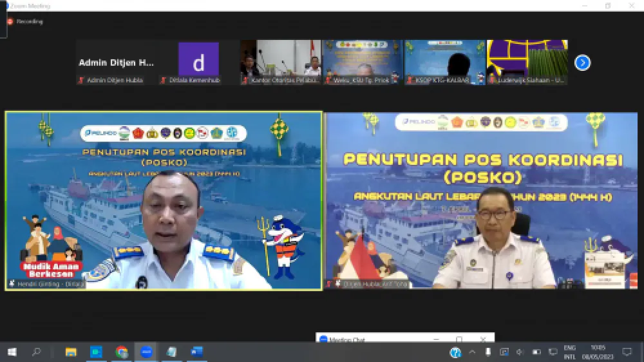The image size is (644, 362).
Task: Open the volume control in tray
Action: point(520,352)
